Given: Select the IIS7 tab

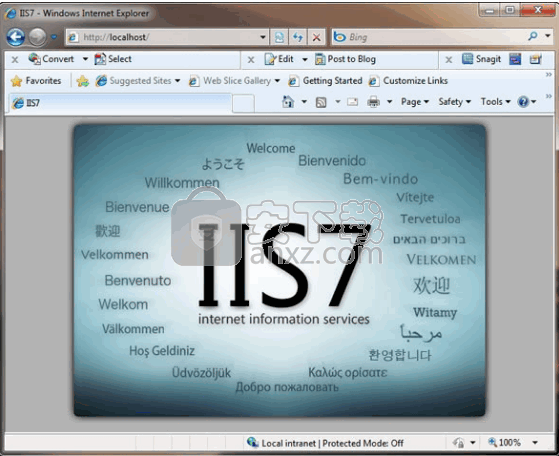Looking at the screenshot, I should pyautogui.click(x=120, y=103).
